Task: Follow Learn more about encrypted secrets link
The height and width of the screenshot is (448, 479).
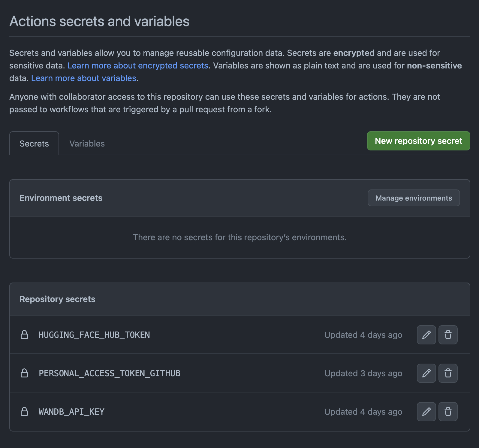Action: [x=138, y=65]
